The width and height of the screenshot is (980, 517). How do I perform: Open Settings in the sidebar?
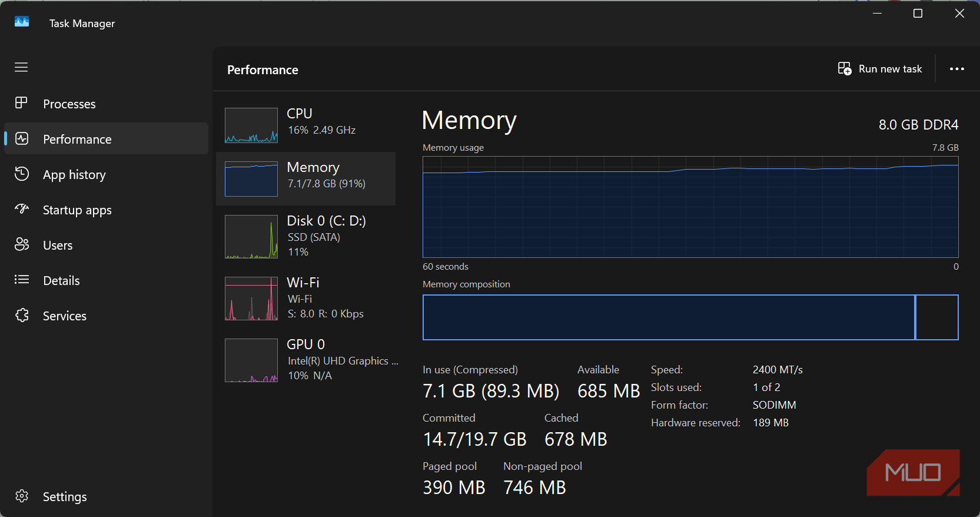click(x=106, y=496)
